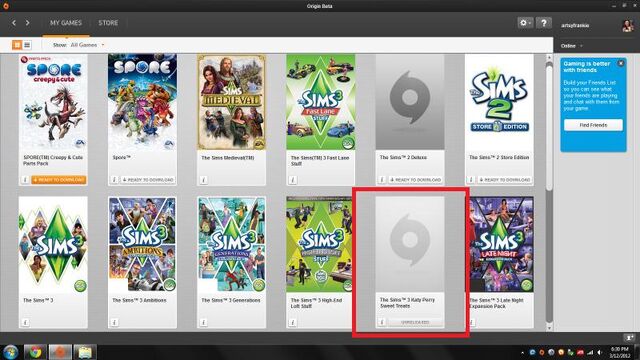Switch to list view of games
The width and height of the screenshot is (640, 360).
27,45
